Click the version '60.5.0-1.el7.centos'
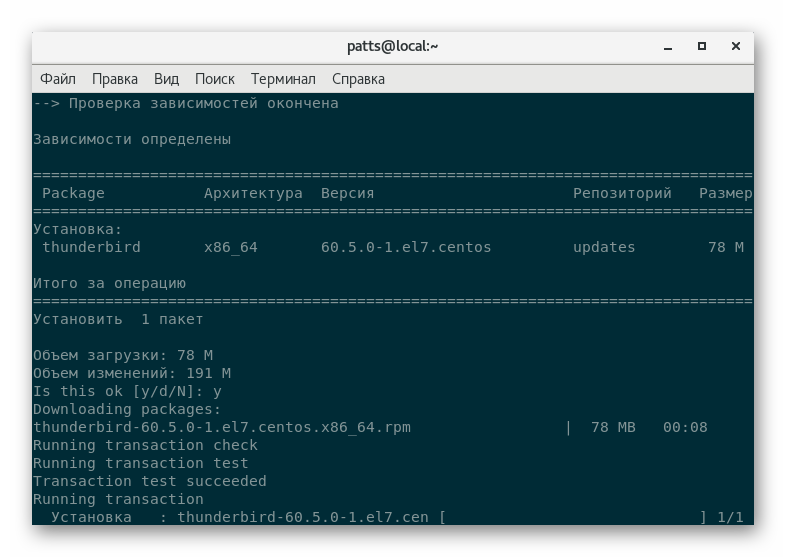 pyautogui.click(x=406, y=248)
